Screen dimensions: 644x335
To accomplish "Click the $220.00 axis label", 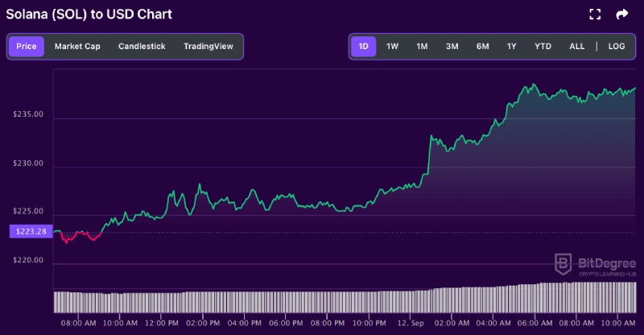I will 28,260.
